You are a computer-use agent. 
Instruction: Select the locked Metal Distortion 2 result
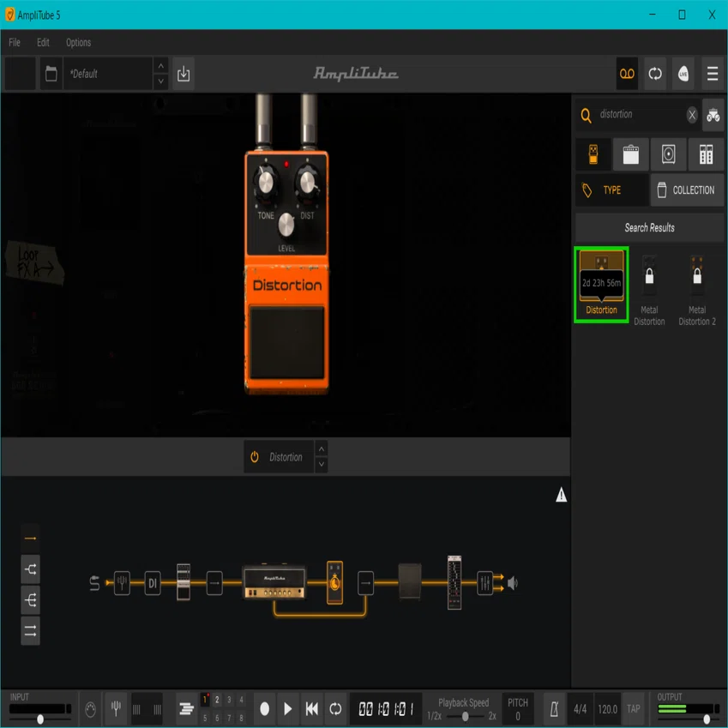click(x=697, y=290)
